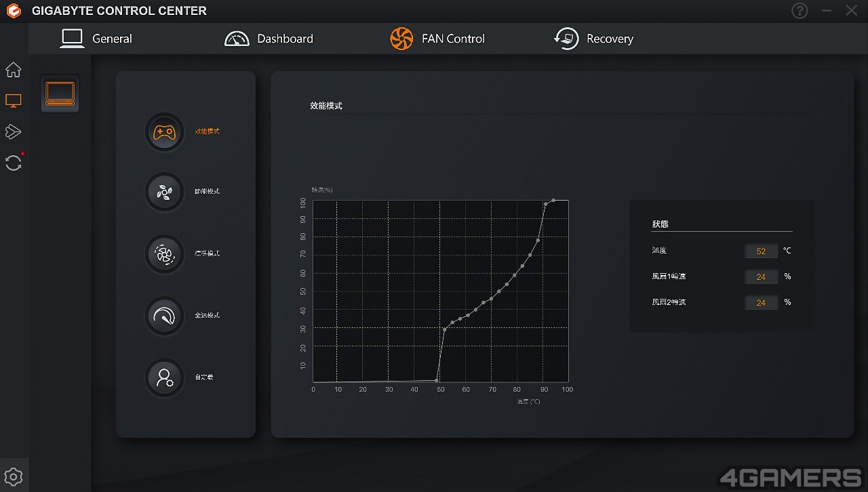868x492 pixels.
Task: Open the monitor device icon in sidebar
Action: pos(14,101)
